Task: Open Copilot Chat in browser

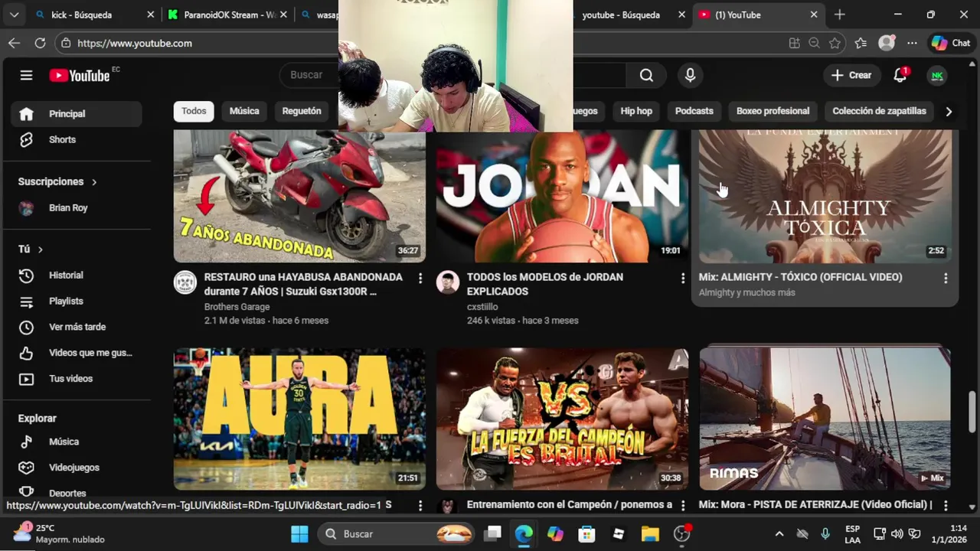Action: point(950,44)
